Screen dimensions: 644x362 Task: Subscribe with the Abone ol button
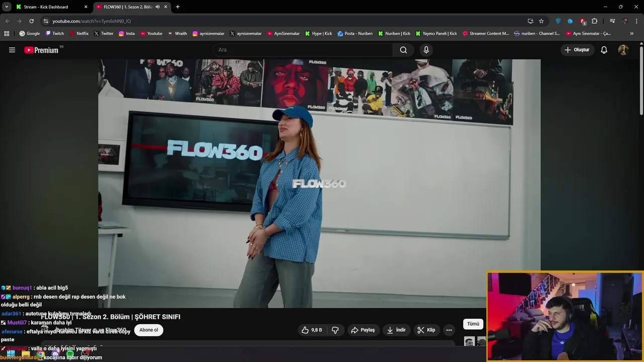click(148, 330)
